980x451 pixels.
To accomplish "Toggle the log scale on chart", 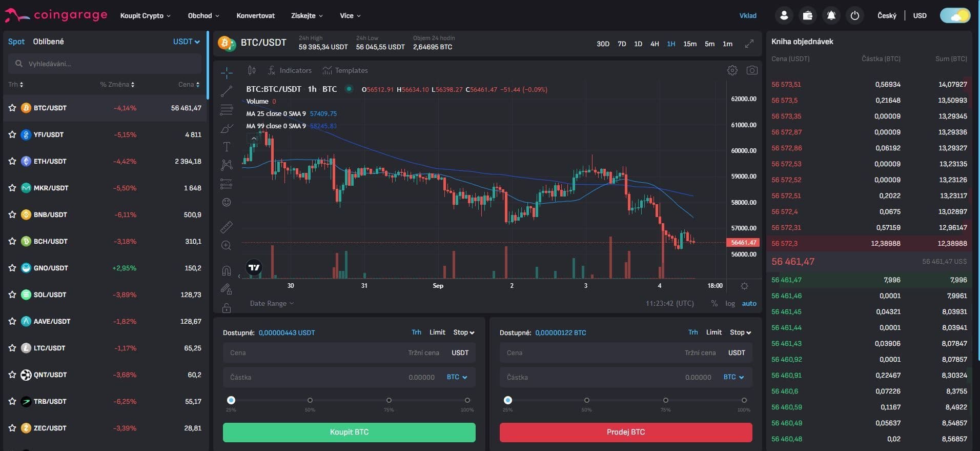I will click(730, 303).
